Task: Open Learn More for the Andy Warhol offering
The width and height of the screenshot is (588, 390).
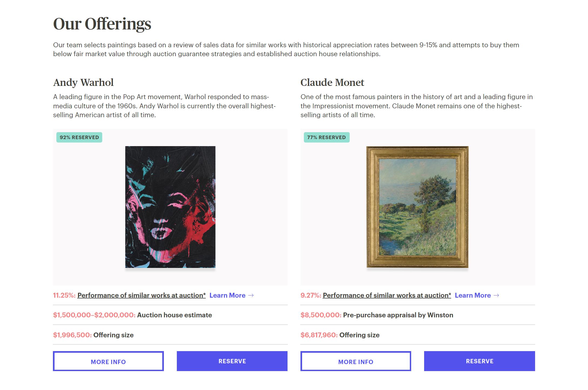Action: tap(227, 295)
